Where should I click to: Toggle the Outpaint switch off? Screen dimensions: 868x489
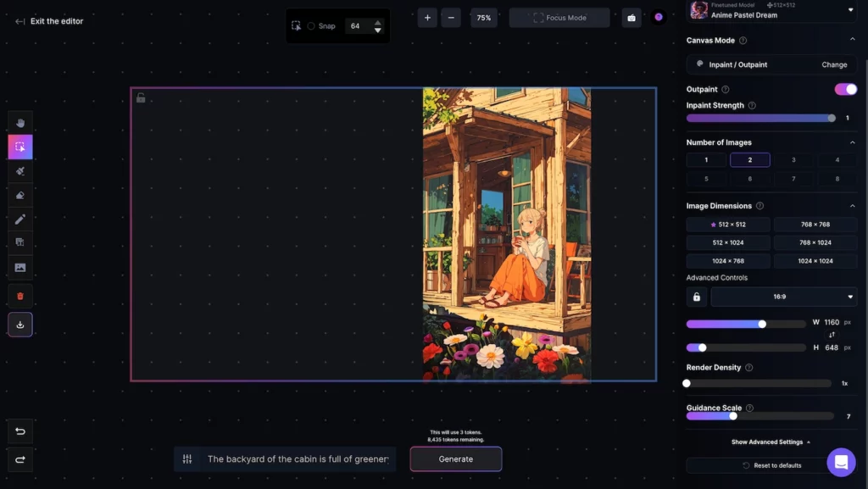(845, 89)
